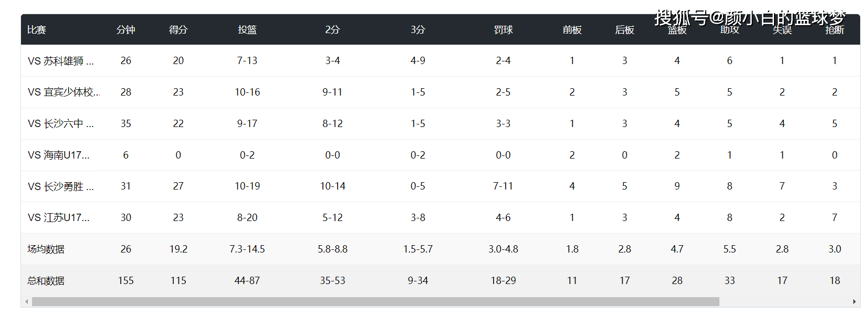
Task: Select the 2分 column header
Action: pyautogui.click(x=332, y=30)
